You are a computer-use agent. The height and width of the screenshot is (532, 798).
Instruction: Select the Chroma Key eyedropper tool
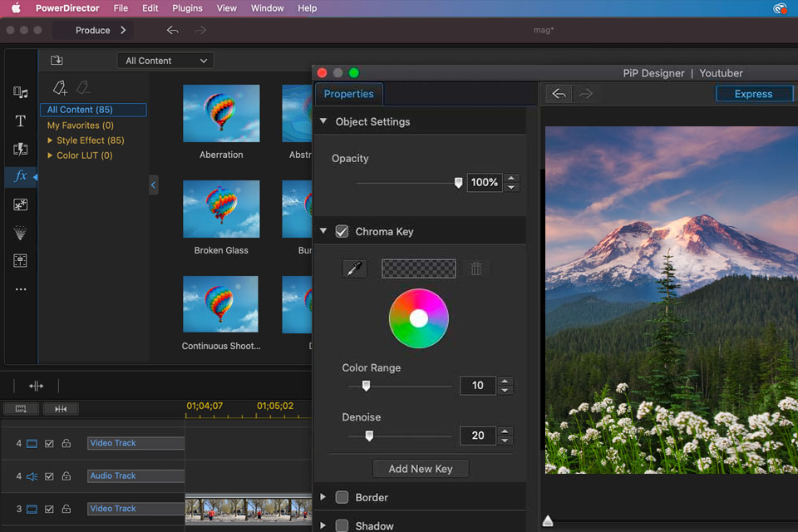click(x=354, y=268)
